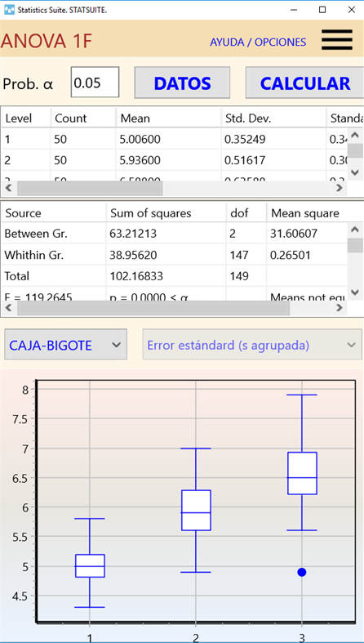The image size is (364, 643).
Task: Select dof value 149
Action: point(239,276)
